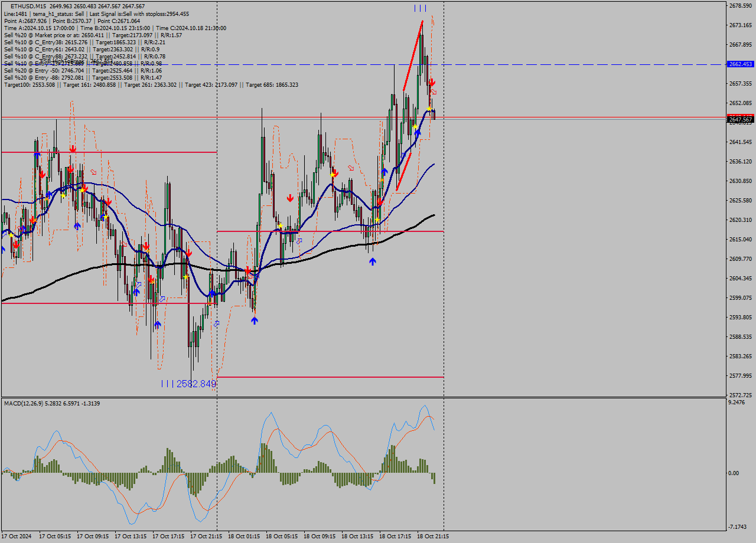Click the '18 Oct 09:15' time label
The height and width of the screenshot is (543, 756).
(x=320, y=537)
